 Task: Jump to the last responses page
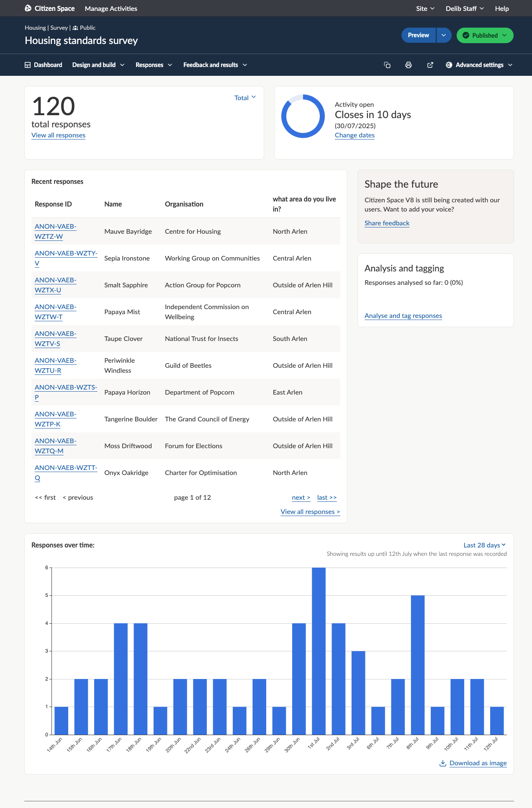pos(327,498)
